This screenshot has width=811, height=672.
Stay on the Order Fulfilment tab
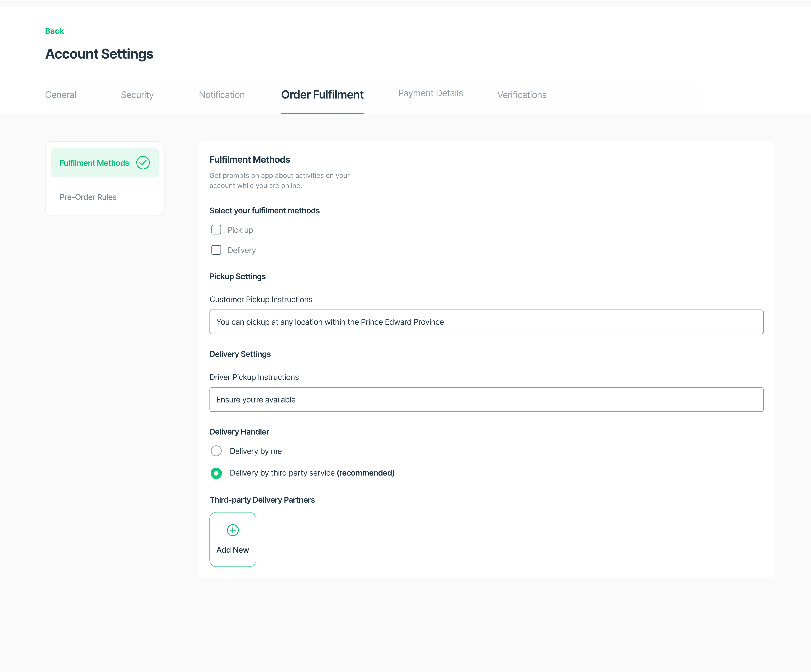pos(322,95)
